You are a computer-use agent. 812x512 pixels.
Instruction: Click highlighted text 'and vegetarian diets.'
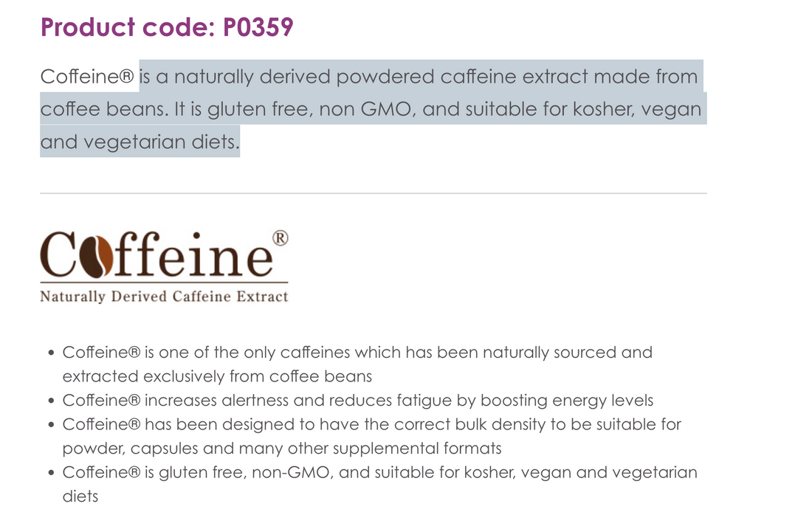pyautogui.click(x=140, y=142)
